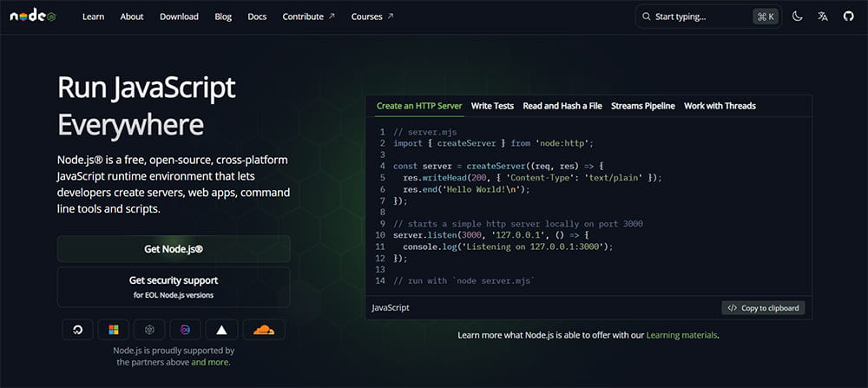The height and width of the screenshot is (388, 868).
Task: Click the '// run with `node server.mjs`' comment
Action: 464,281
